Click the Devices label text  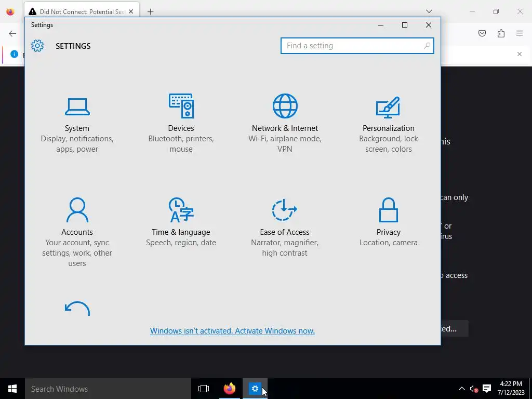(x=181, y=128)
